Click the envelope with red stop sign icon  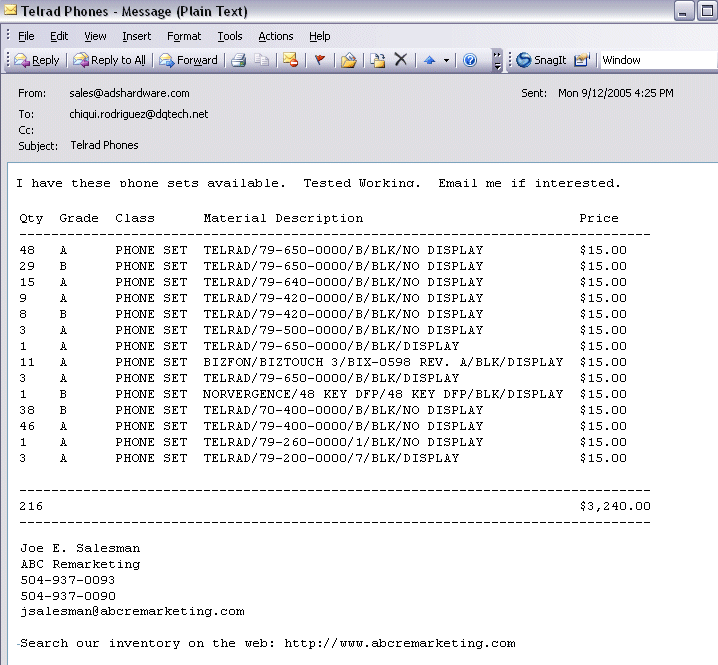point(290,60)
